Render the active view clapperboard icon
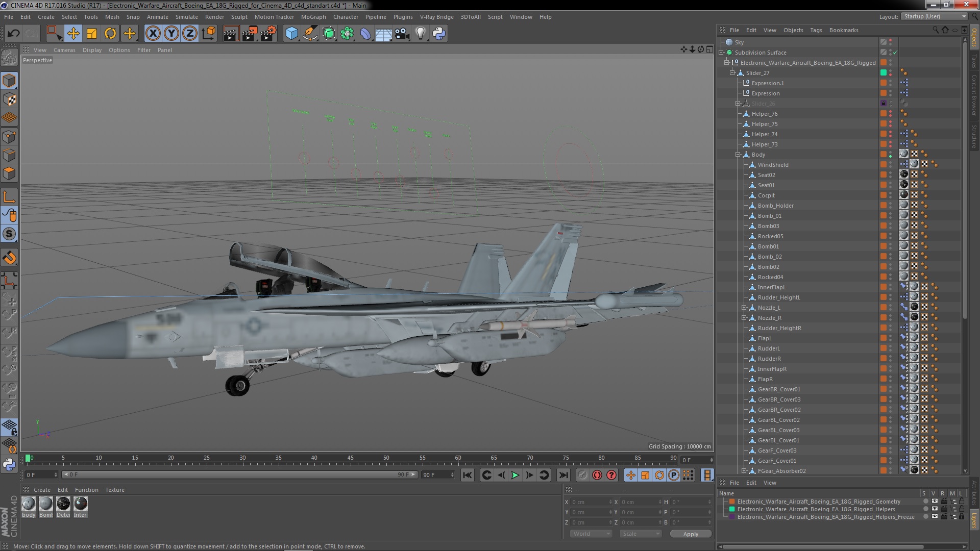 pyautogui.click(x=231, y=34)
